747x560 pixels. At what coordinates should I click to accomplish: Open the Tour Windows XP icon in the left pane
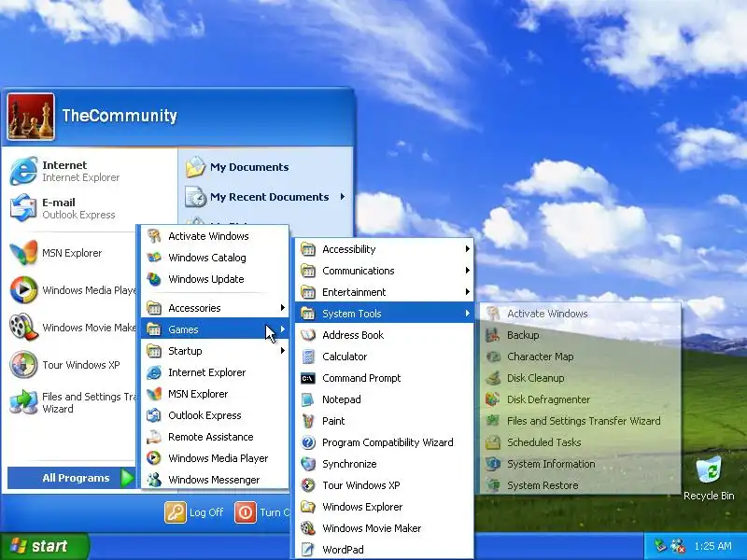[x=23, y=365]
